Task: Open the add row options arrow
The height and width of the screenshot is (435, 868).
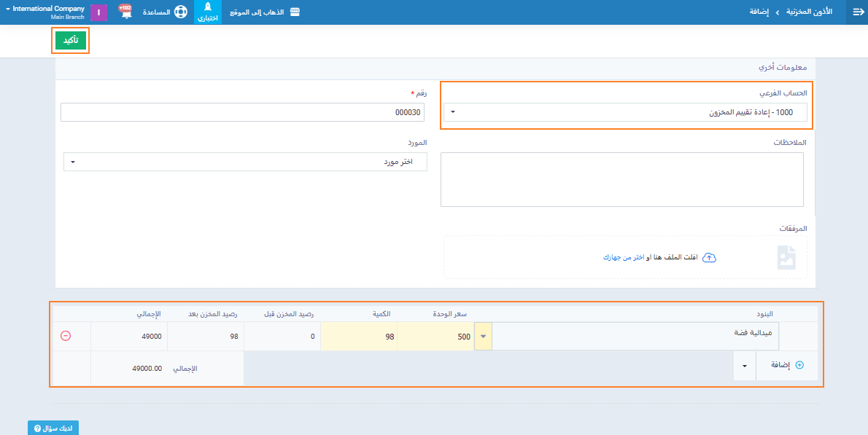Action: [x=744, y=366]
